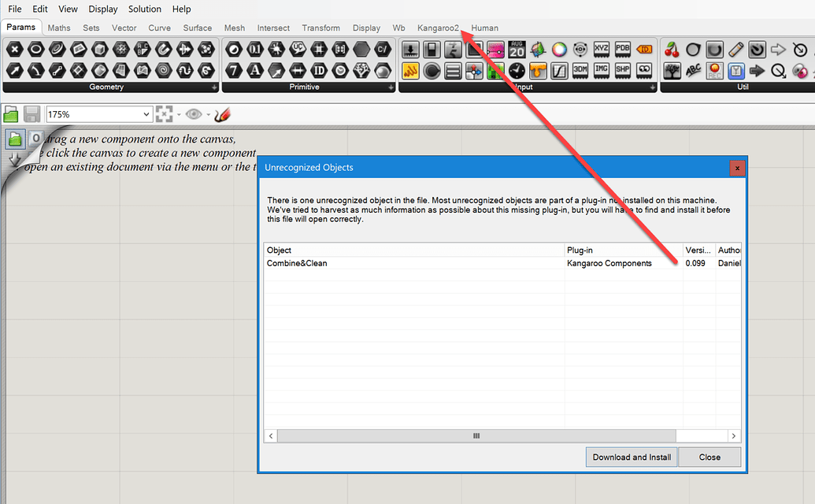Click the Open file folder icon in canvas toolbar
This screenshot has height=504, width=815.
click(11, 113)
